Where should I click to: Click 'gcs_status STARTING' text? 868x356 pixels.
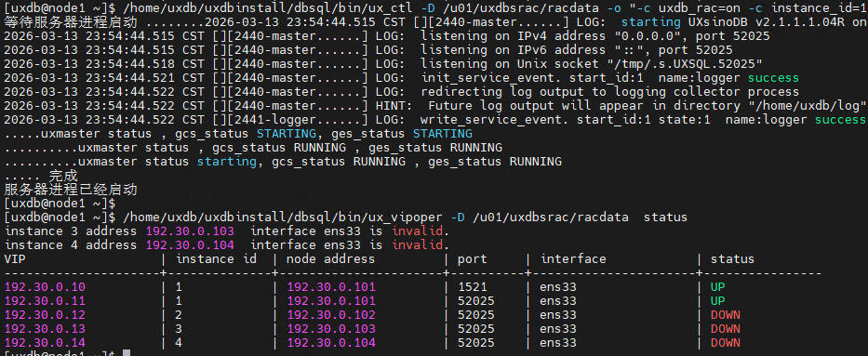(246, 134)
